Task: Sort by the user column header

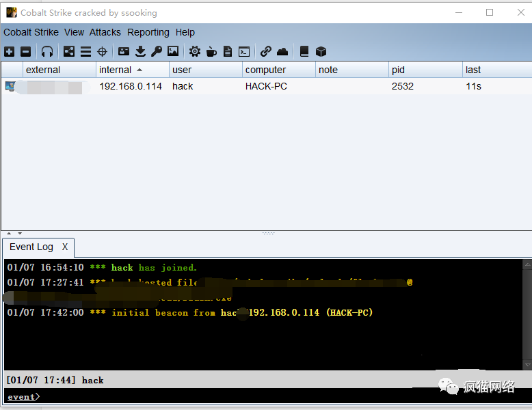Action: pos(206,70)
